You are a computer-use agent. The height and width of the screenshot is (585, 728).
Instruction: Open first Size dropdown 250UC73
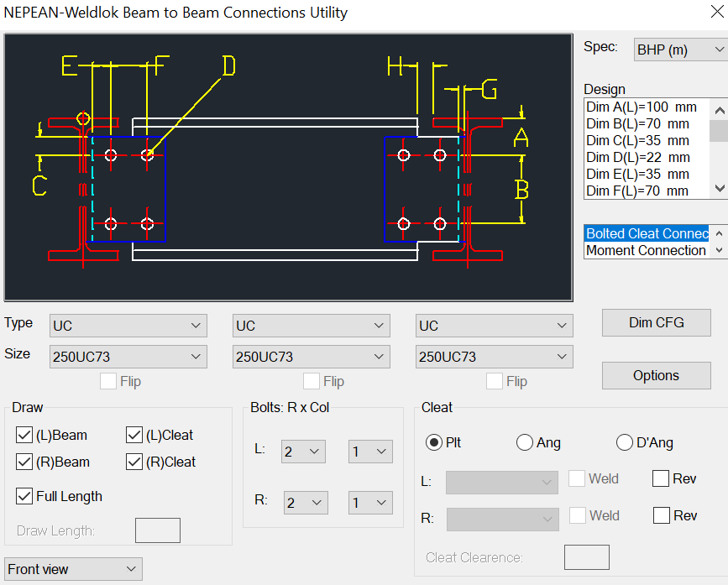128,357
